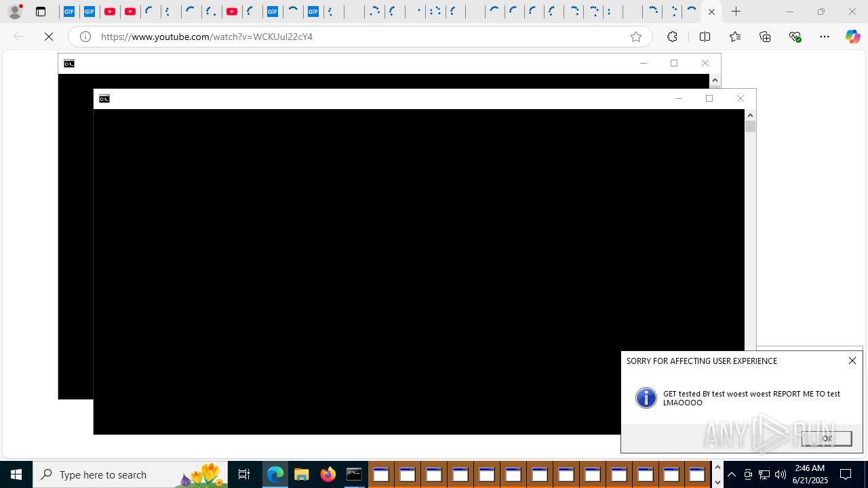Maximize the back console window
The image size is (868, 488).
click(674, 63)
